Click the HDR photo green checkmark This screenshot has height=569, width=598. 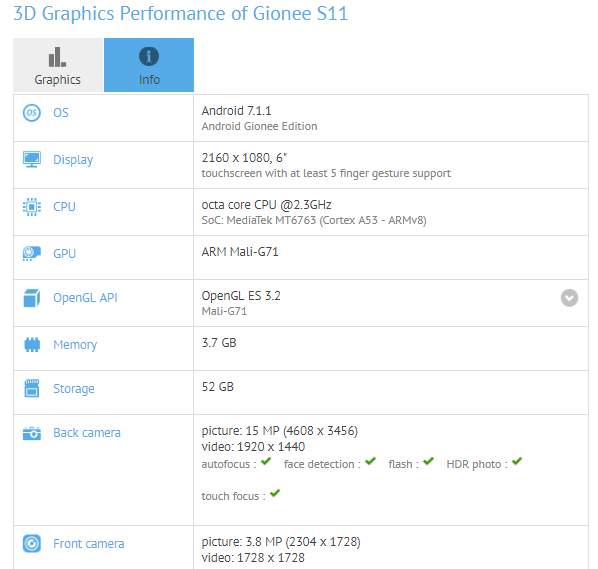coord(517,462)
